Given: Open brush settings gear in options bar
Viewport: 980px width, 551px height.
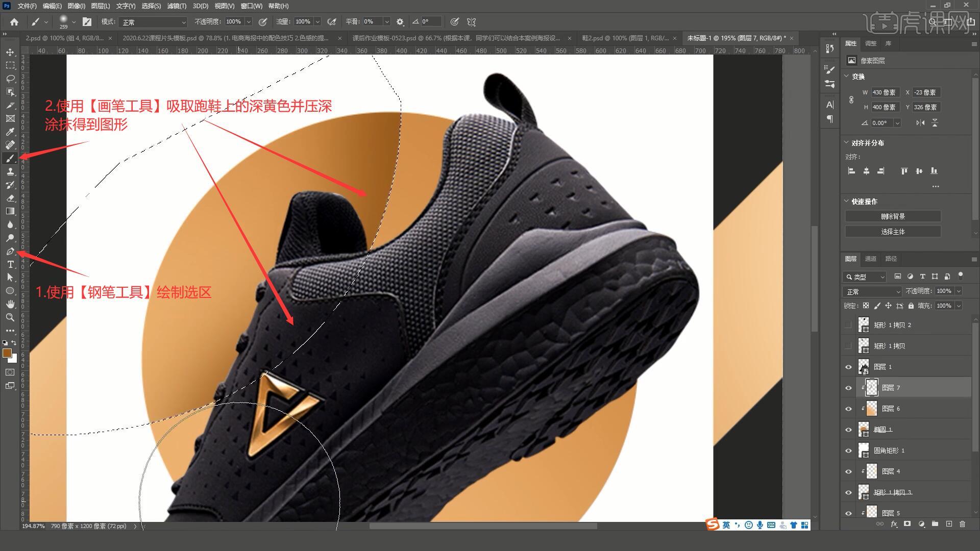Looking at the screenshot, I should [x=400, y=22].
